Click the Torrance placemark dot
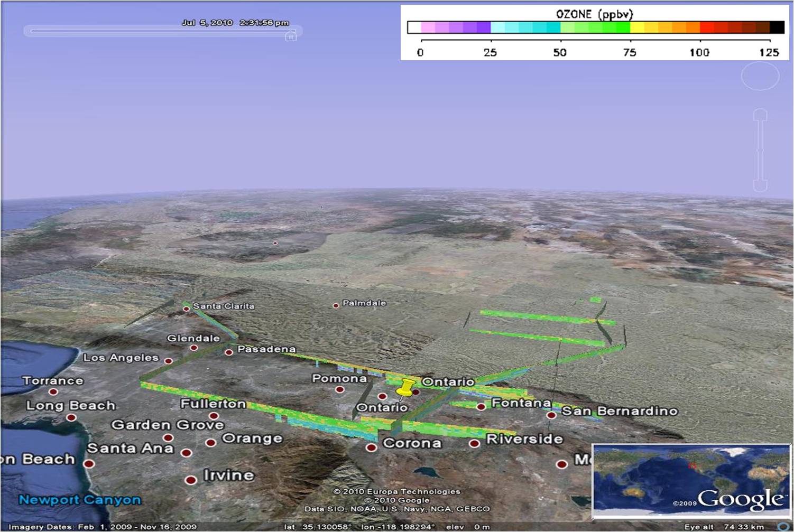The height and width of the screenshot is (532, 794). pyautogui.click(x=53, y=391)
